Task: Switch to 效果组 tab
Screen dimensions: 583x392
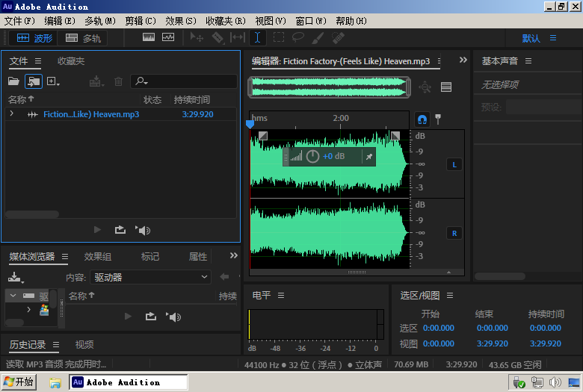Action: (x=97, y=256)
